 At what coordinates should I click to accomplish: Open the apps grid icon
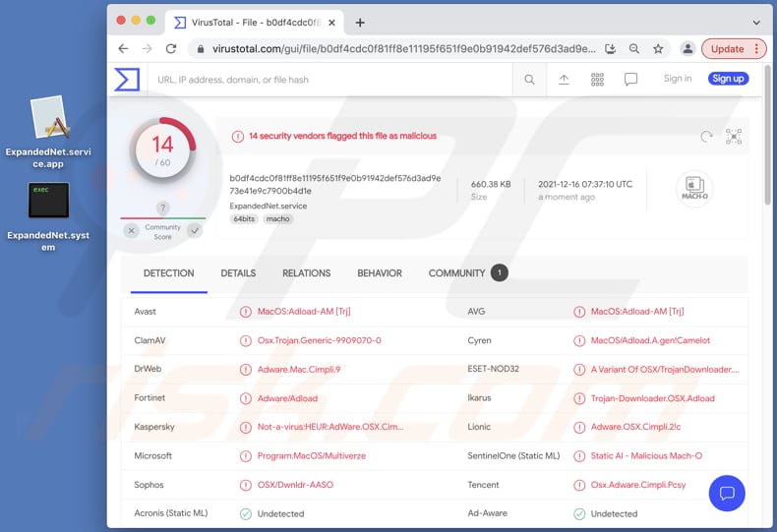(x=597, y=80)
